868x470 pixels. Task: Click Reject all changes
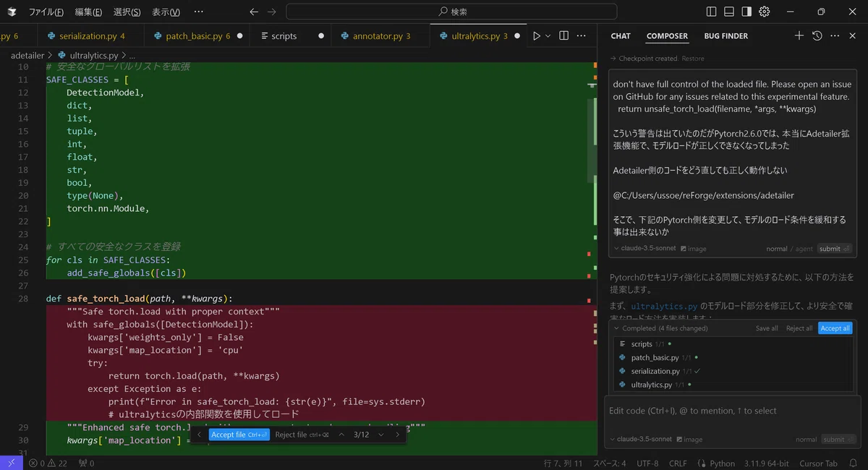coord(799,328)
